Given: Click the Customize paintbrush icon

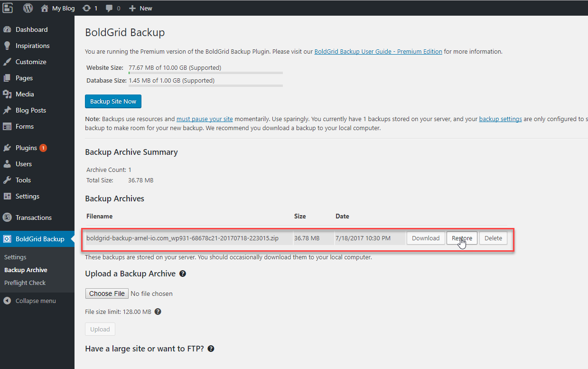Looking at the screenshot, I should pyautogui.click(x=7, y=62).
